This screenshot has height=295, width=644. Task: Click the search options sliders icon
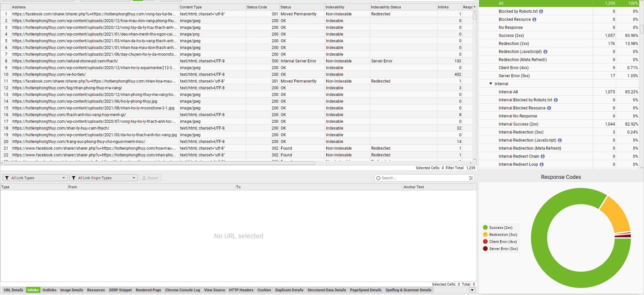click(471, 178)
